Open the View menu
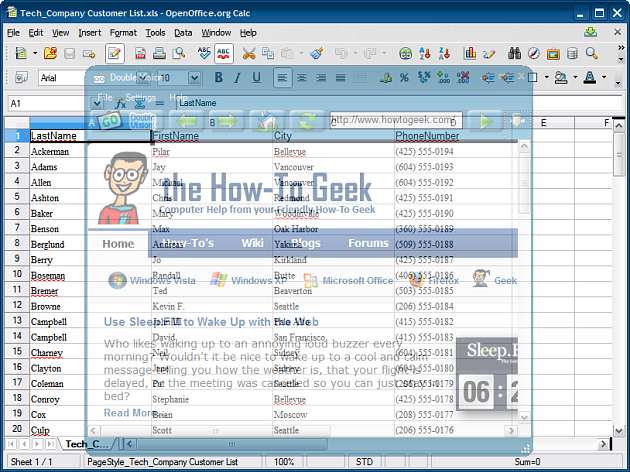The image size is (630, 472). 60,33
